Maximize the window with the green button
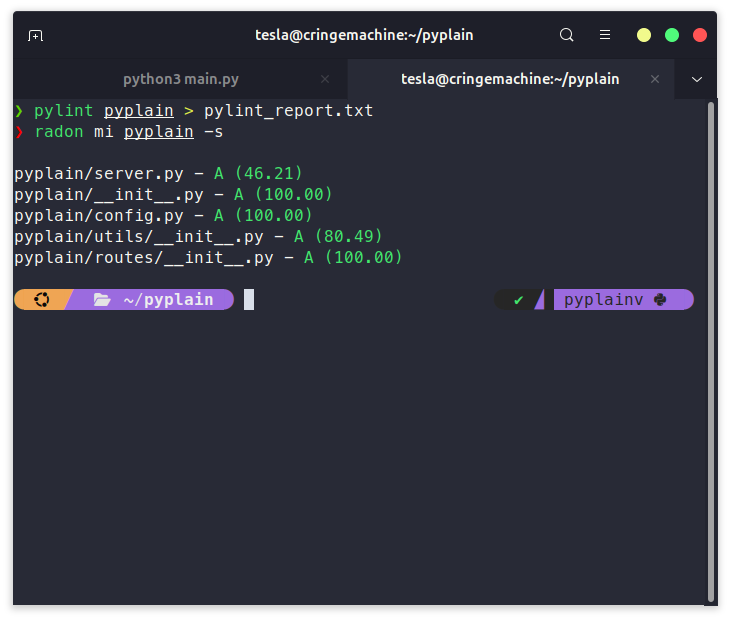Screen dimensions: 730x620 point(672,35)
